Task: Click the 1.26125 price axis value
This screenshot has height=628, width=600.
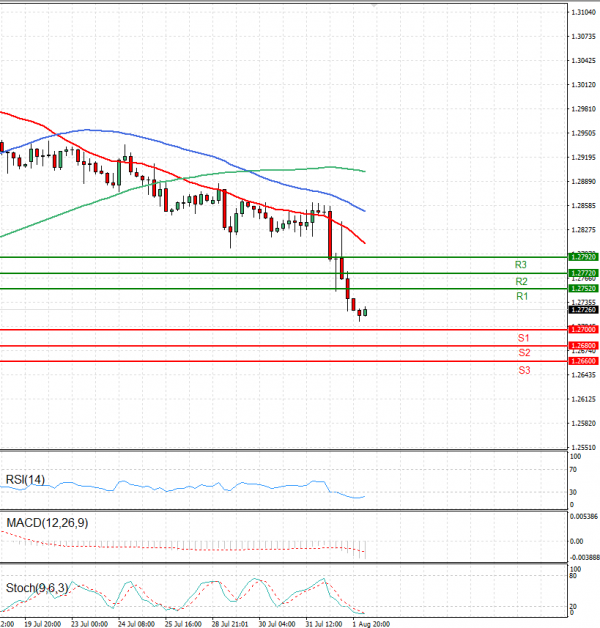Action: coord(584,399)
